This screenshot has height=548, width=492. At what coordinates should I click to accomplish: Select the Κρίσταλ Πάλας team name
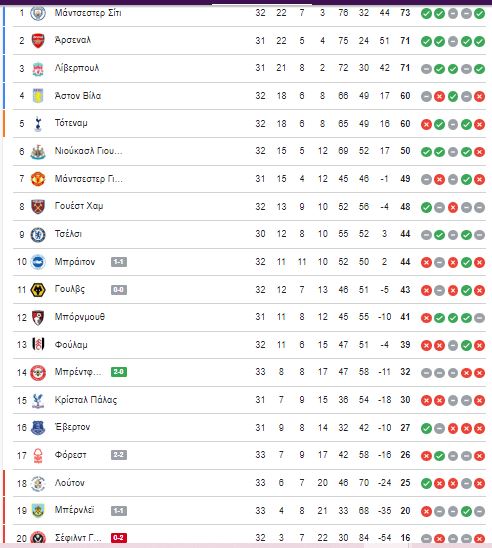pyautogui.click(x=86, y=400)
